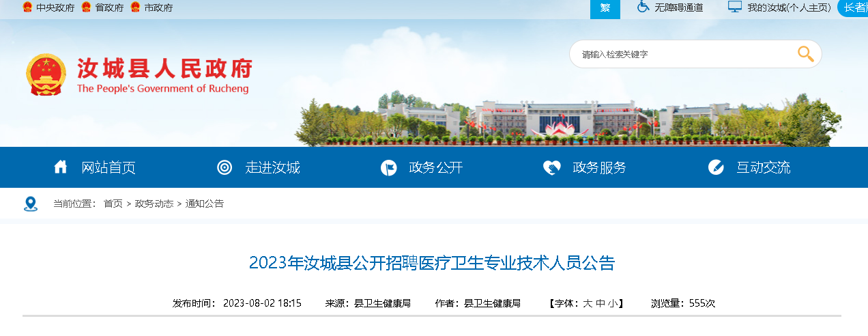This screenshot has height=336, width=868.
Task: Click the target icon beside 走进汝城
Action: click(x=225, y=167)
